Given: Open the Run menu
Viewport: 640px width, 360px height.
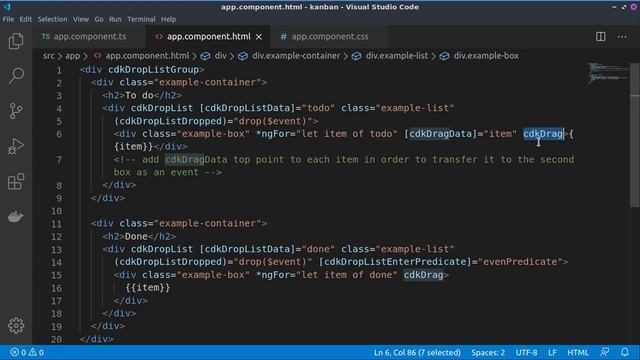Looking at the screenshot, I should 115,19.
